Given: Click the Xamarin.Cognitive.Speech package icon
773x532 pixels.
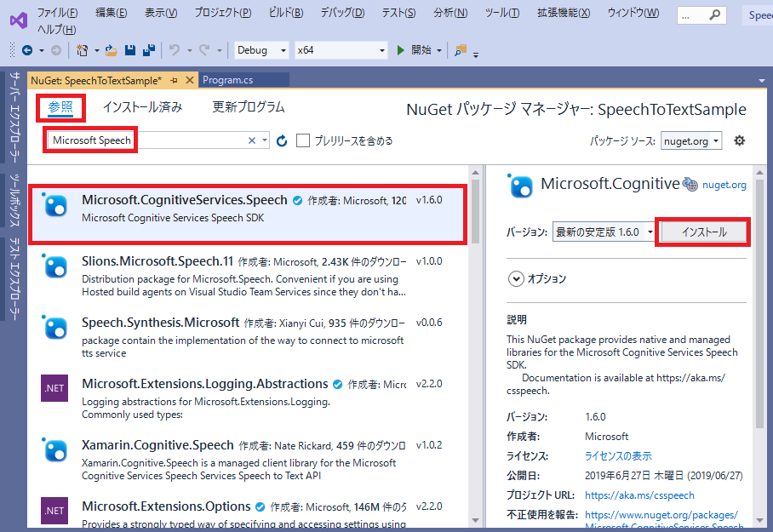Looking at the screenshot, I should [x=54, y=449].
